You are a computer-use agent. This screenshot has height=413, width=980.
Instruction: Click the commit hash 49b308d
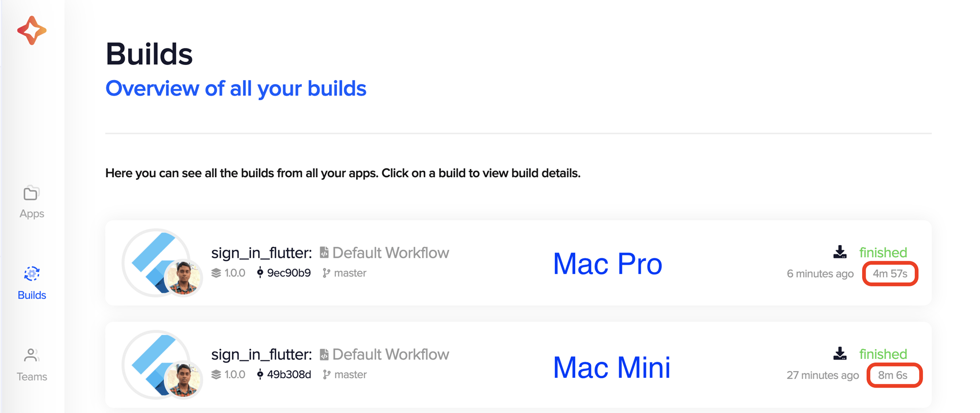tap(289, 374)
